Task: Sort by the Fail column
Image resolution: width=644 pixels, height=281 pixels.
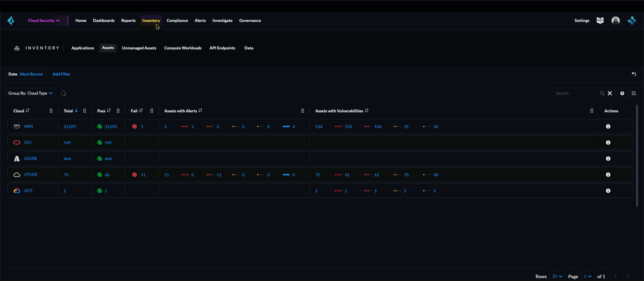Action: pos(141,111)
